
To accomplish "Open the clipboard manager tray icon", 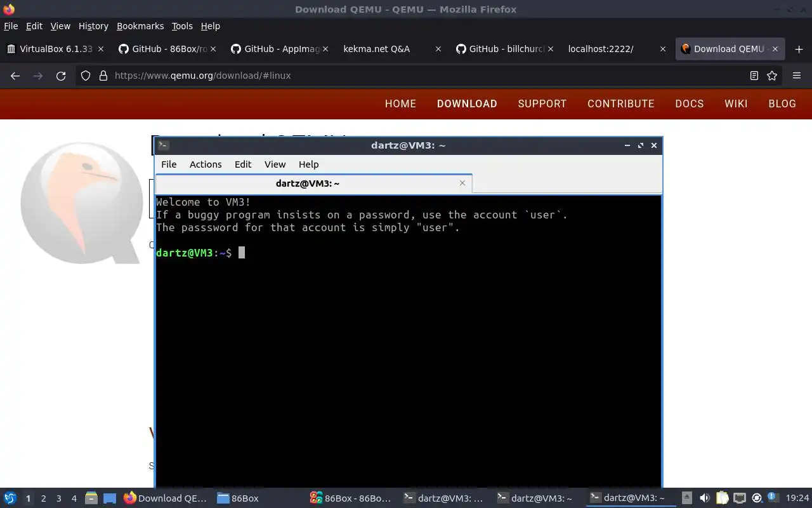I will (x=722, y=498).
